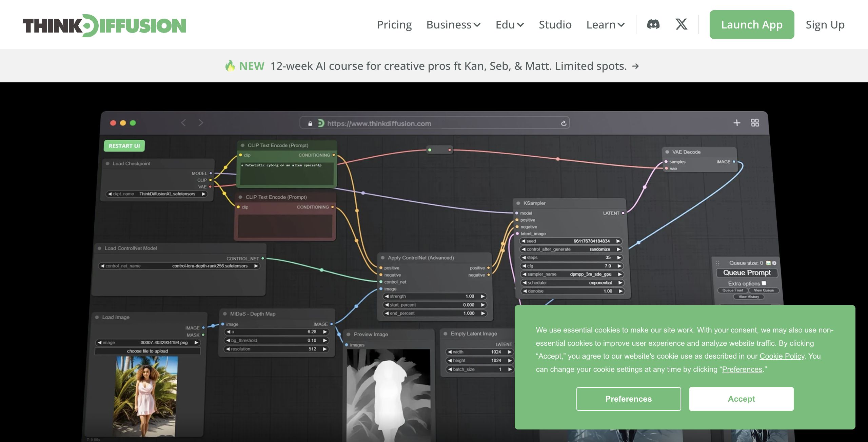The height and width of the screenshot is (442, 868).
Task: Toggle the Extra options checkbox
Action: coord(764,283)
